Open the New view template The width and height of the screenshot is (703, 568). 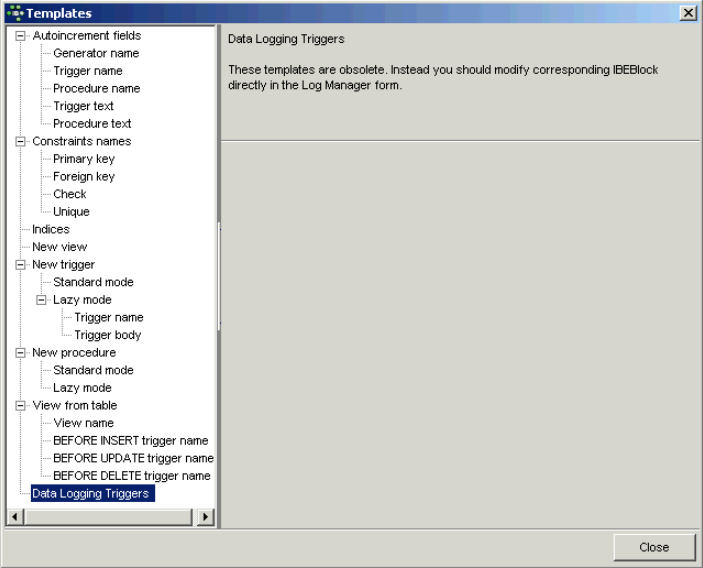pyautogui.click(x=60, y=247)
